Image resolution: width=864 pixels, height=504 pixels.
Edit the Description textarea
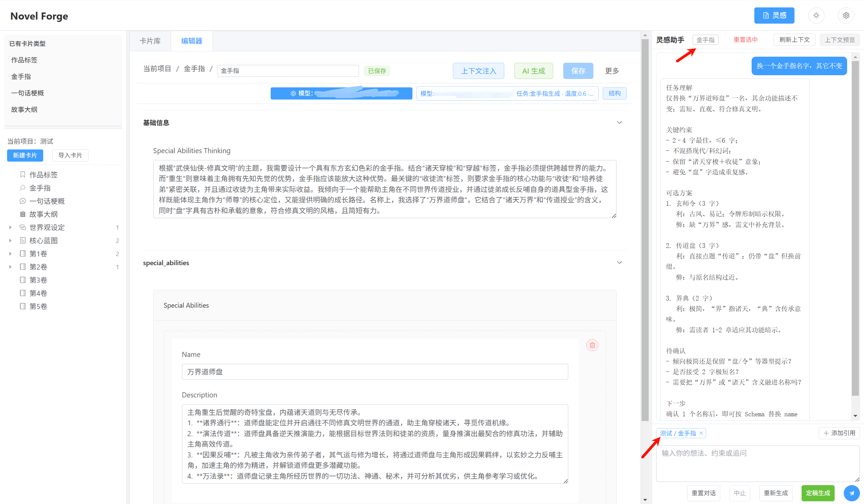[x=375, y=444]
